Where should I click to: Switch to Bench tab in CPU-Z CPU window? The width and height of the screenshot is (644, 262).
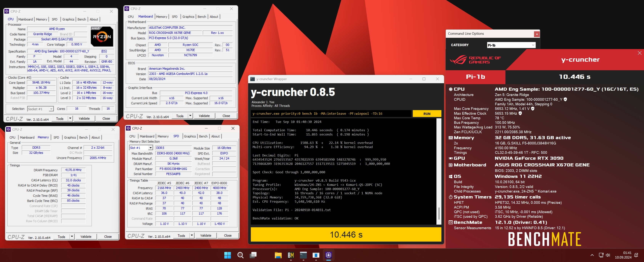pos(82,19)
